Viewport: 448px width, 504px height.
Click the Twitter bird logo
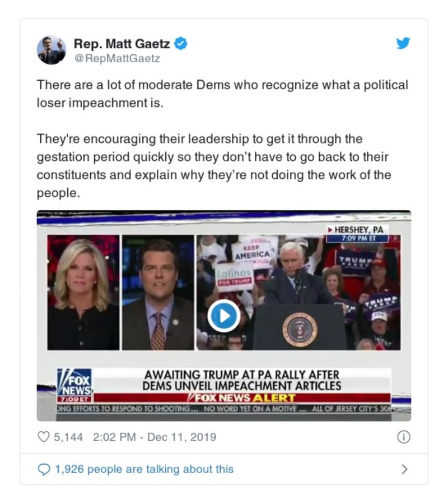tap(403, 43)
